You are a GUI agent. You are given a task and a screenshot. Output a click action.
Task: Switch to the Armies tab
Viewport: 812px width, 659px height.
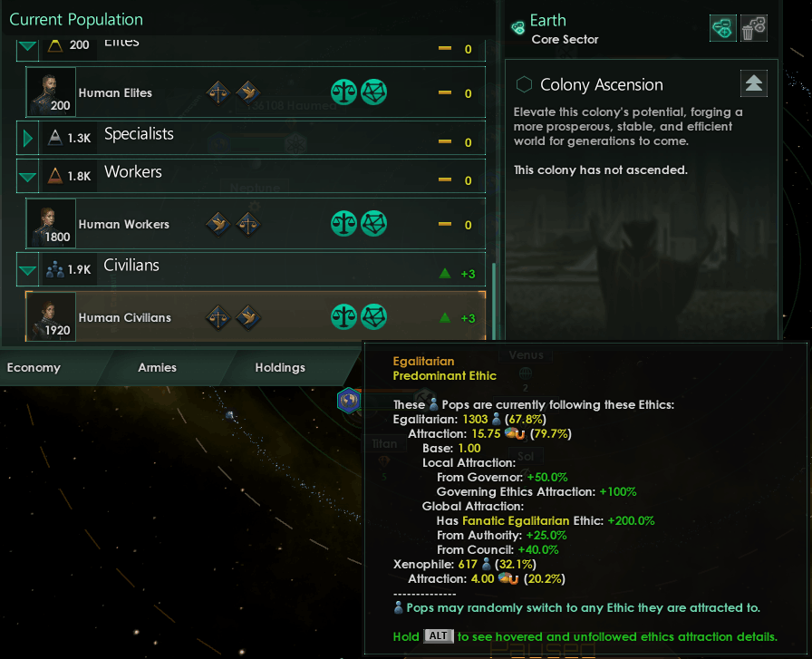(157, 367)
